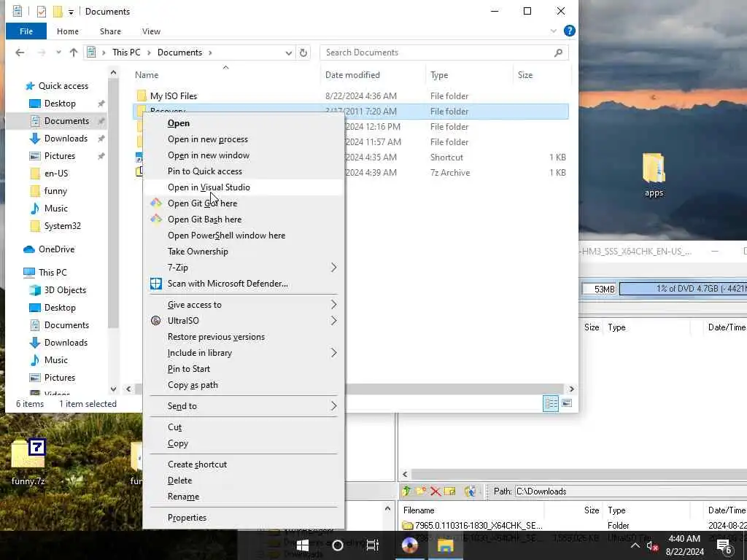
Task: Click the search magnifier icon
Action: (558, 52)
